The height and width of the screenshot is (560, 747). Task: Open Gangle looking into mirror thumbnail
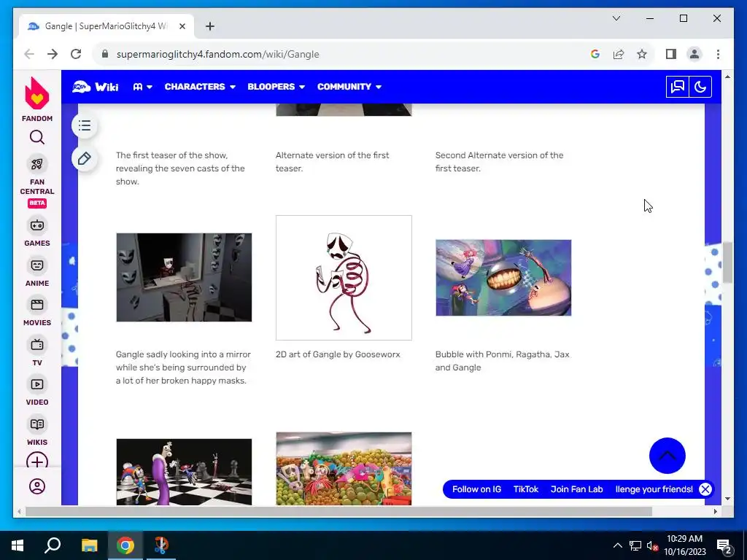tap(184, 277)
